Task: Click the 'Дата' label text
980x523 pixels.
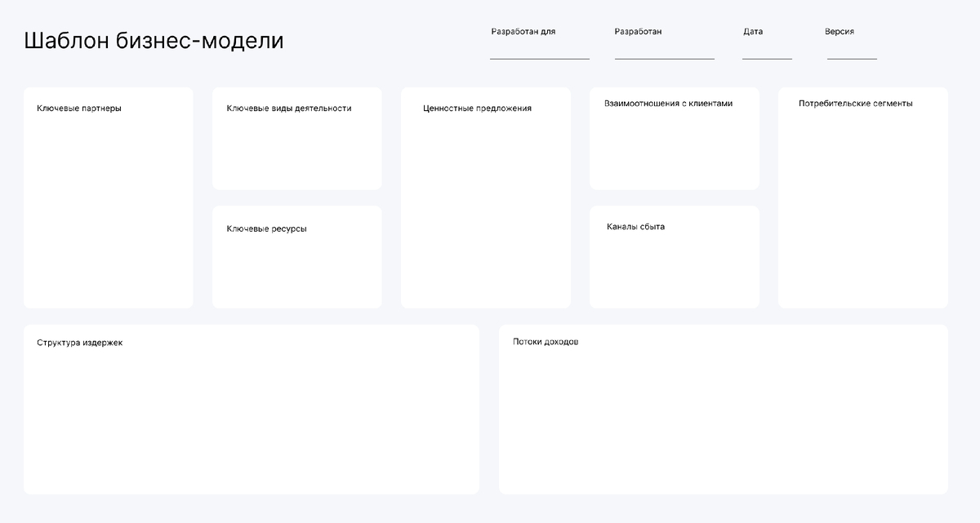Action: click(x=753, y=32)
